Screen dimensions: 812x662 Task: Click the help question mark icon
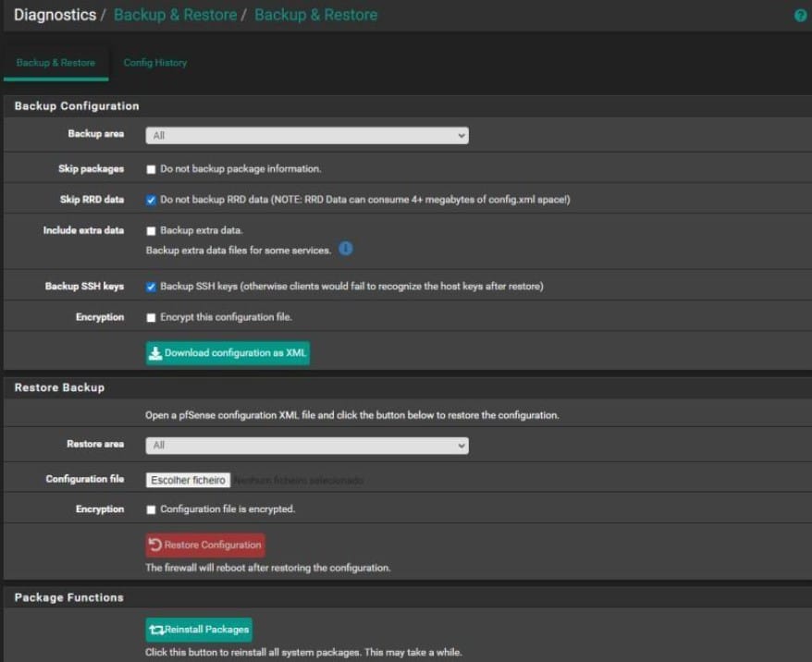(801, 16)
